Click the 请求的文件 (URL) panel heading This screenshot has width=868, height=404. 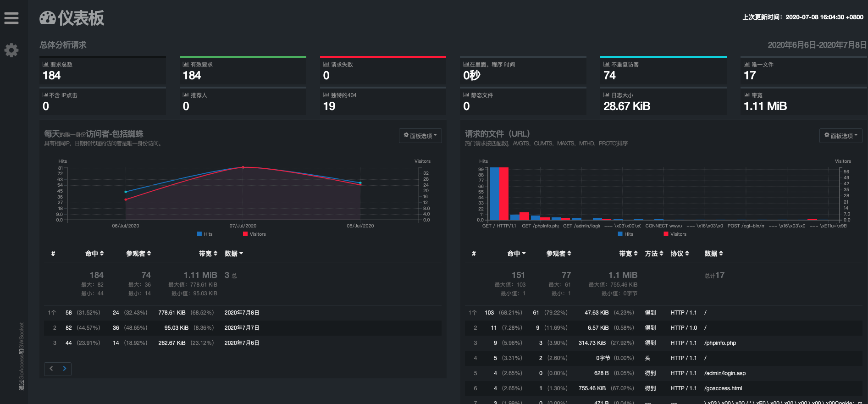tap(497, 133)
